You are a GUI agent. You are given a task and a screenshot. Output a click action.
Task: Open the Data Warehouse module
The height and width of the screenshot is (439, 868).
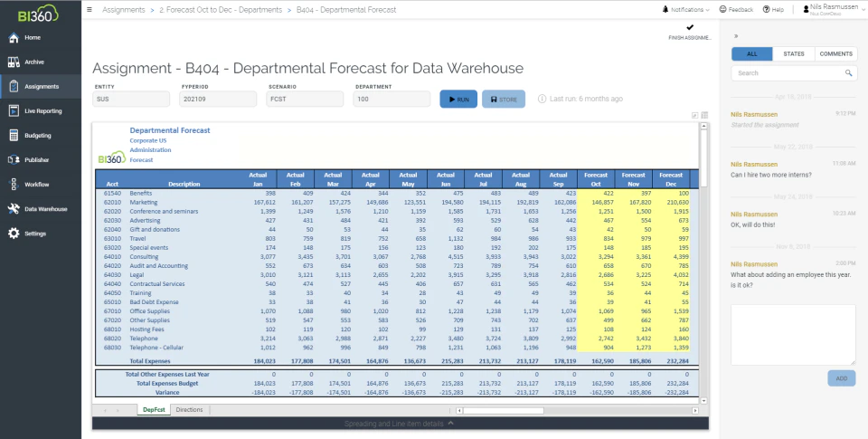(44, 209)
